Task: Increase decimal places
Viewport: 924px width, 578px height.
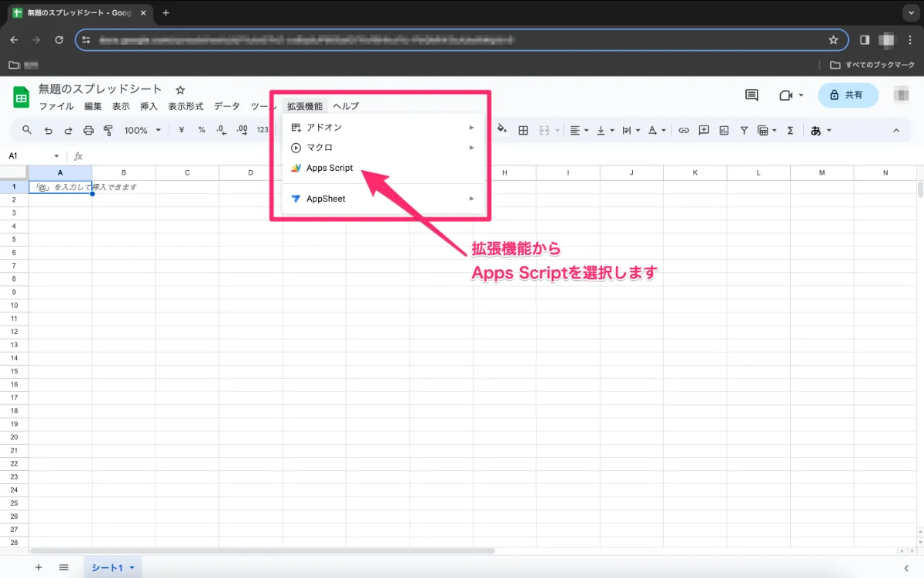Action: click(243, 130)
